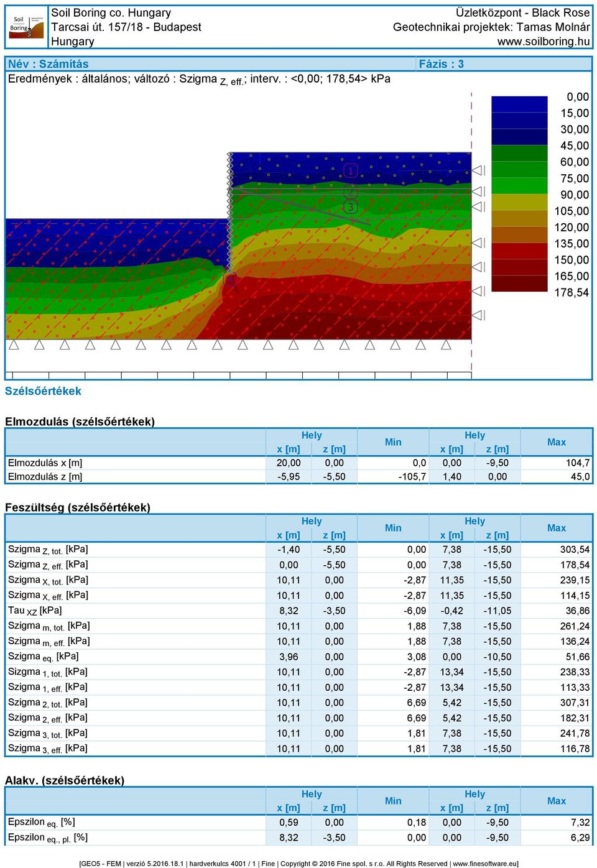Click the legend band between 90,00 and 105,00
Viewport: 597px width, 868px height.
point(519,202)
